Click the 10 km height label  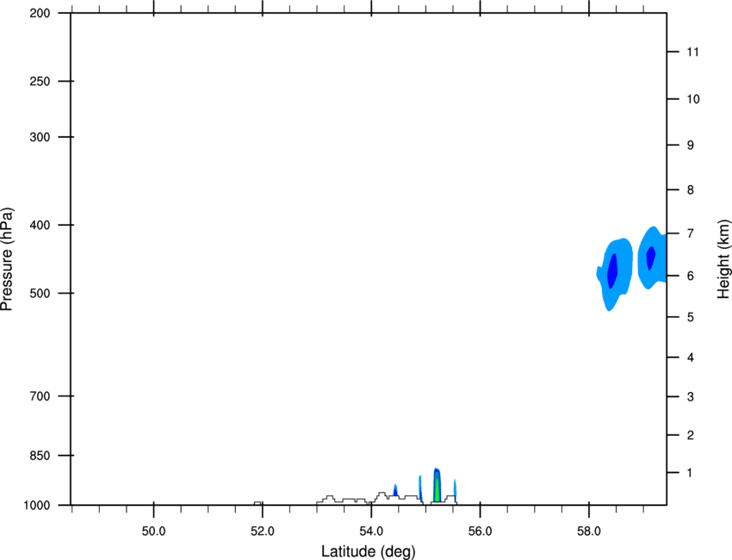(693, 99)
